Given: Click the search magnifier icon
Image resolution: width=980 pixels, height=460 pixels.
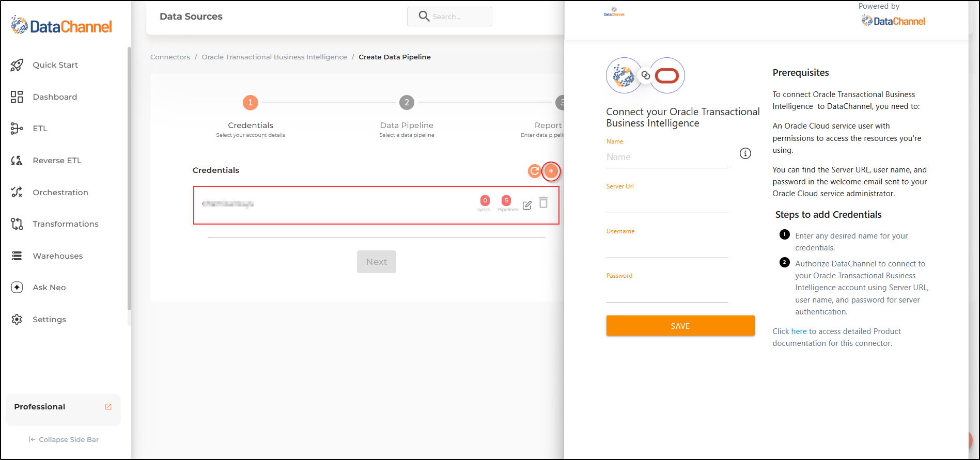Looking at the screenshot, I should click(x=424, y=17).
